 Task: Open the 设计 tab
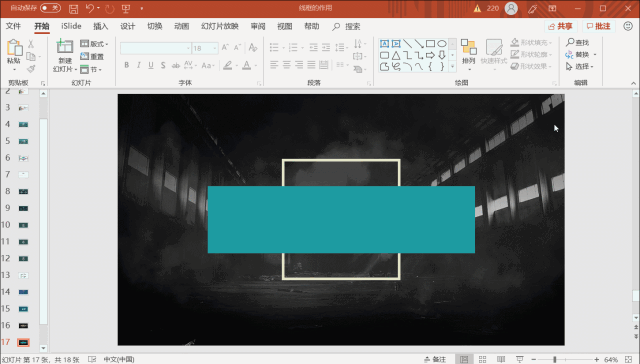click(127, 26)
